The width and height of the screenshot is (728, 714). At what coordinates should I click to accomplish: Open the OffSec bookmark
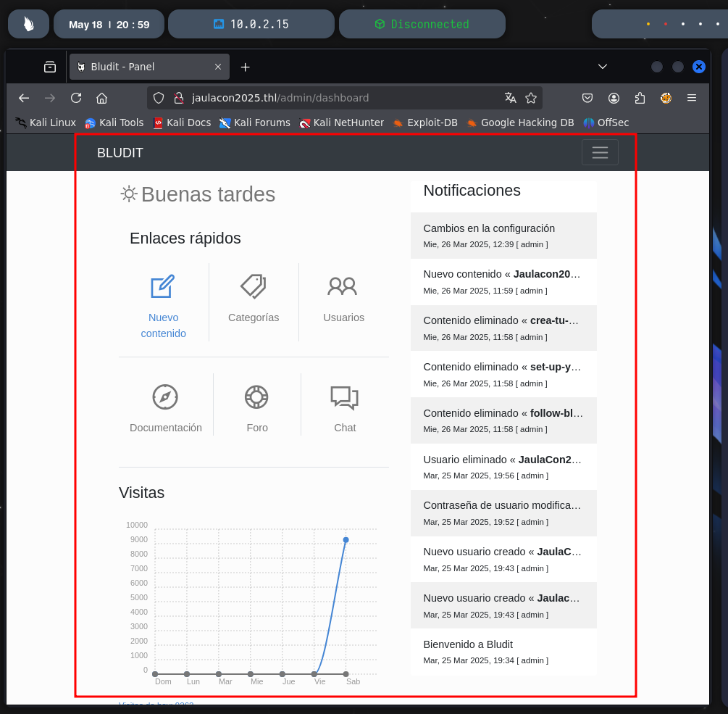(x=606, y=123)
